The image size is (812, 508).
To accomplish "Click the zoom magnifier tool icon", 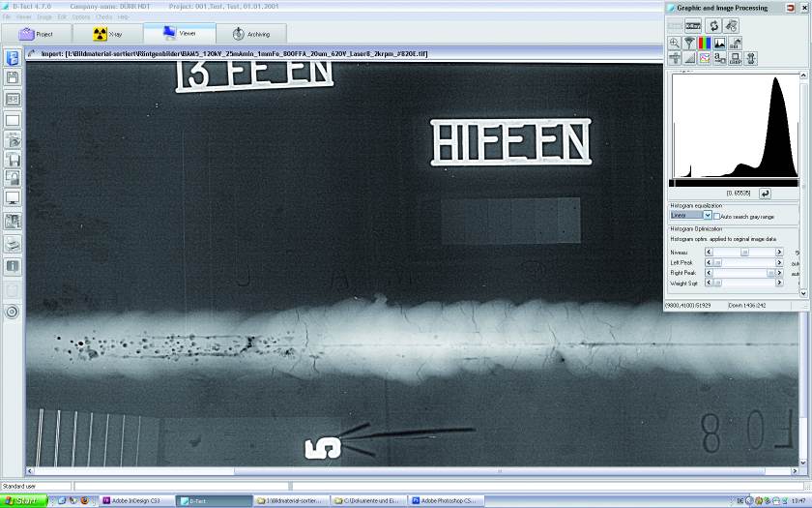I will pyautogui.click(x=674, y=44).
